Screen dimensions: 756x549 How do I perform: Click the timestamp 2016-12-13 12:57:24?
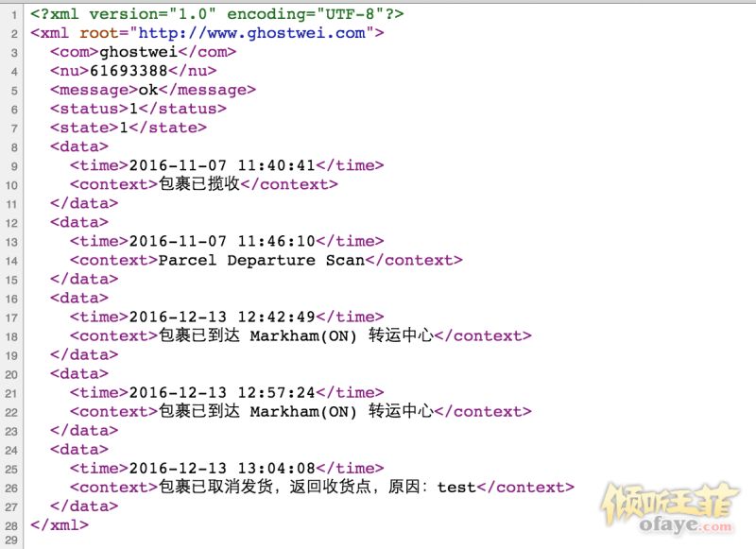221,392
